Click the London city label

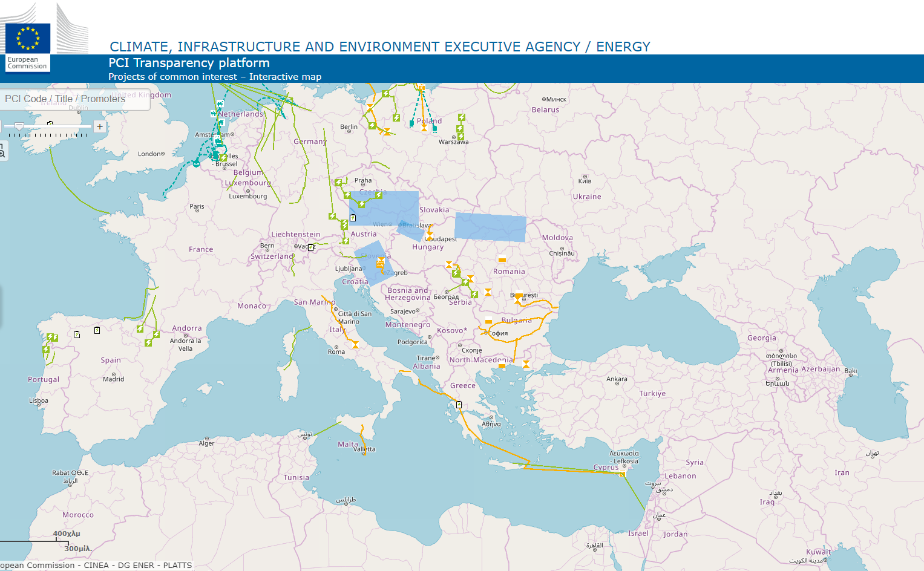[149, 154]
